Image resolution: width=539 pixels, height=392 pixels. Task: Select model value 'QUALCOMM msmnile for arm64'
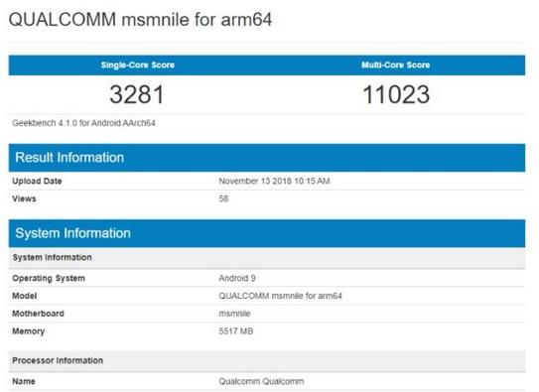click(280, 296)
